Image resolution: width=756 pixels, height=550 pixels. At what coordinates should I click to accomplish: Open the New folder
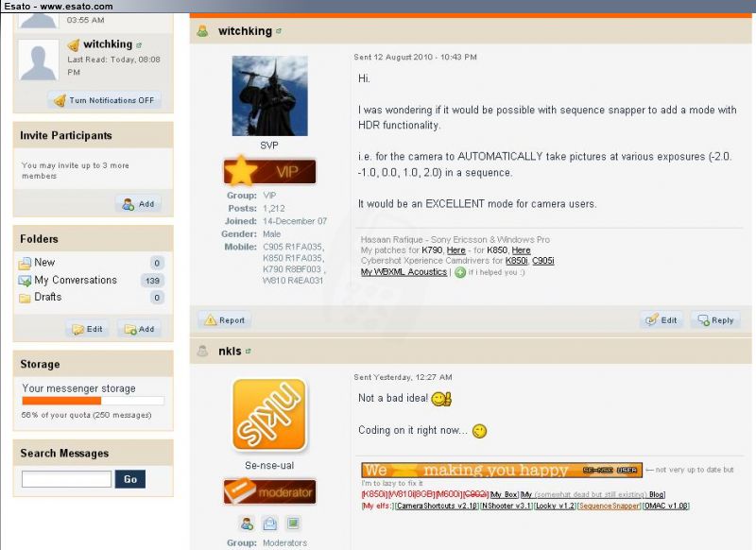(44, 262)
